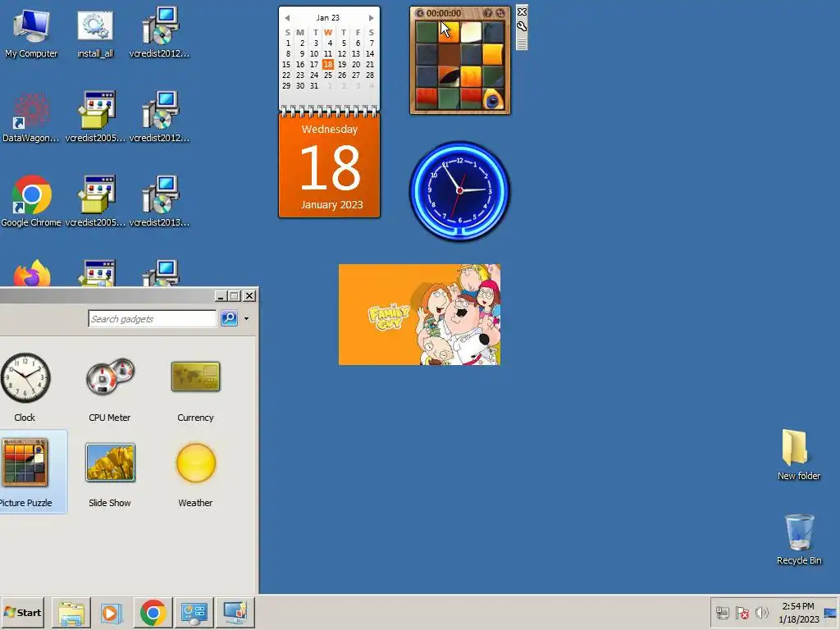Expand the search options dropdown arrow
Viewport: 840px width, 630px height.
click(246, 319)
